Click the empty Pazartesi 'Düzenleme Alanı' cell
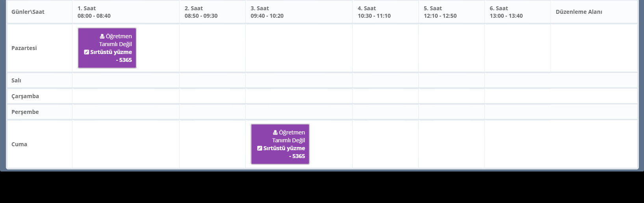Image resolution: width=644 pixels, height=203 pixels. point(594,48)
